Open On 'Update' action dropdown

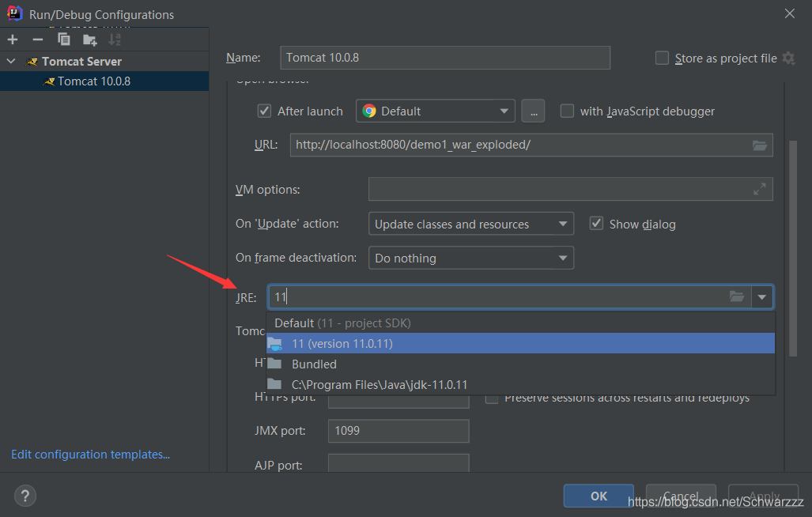click(x=470, y=224)
